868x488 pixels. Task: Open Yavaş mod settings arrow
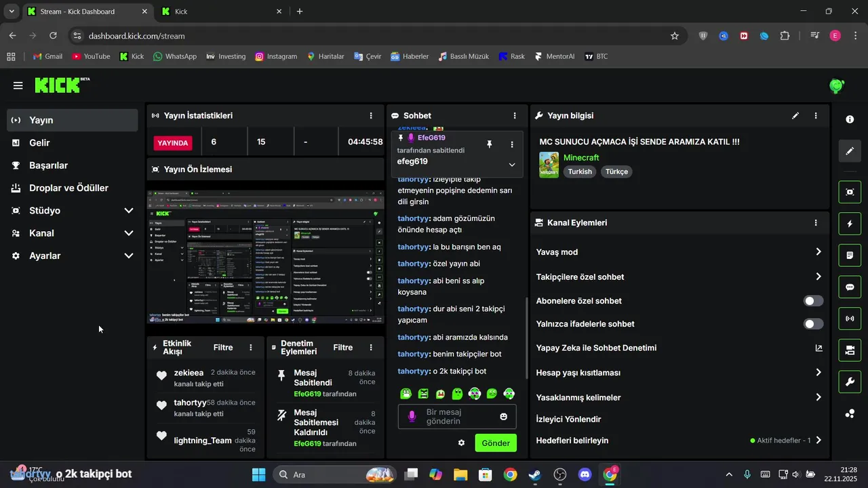coord(818,251)
